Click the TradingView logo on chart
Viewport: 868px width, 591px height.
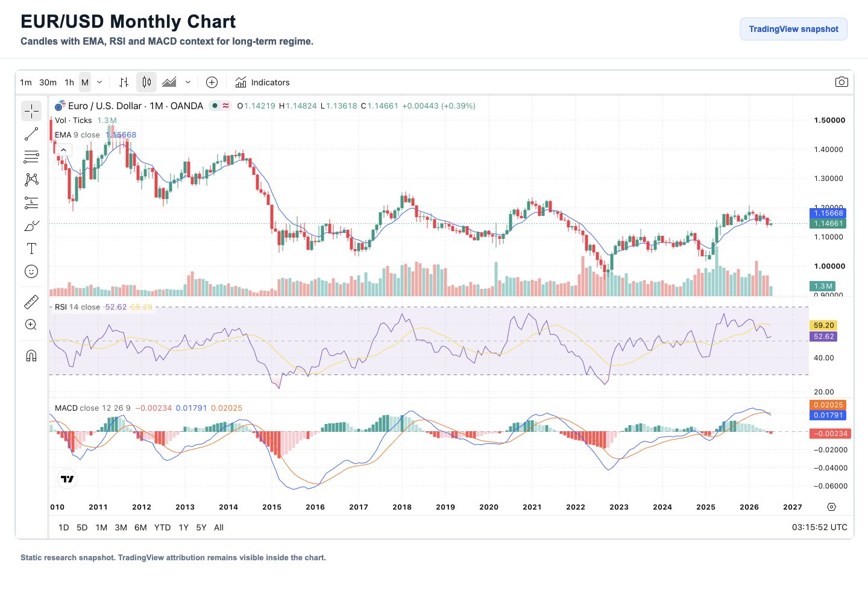click(x=68, y=479)
